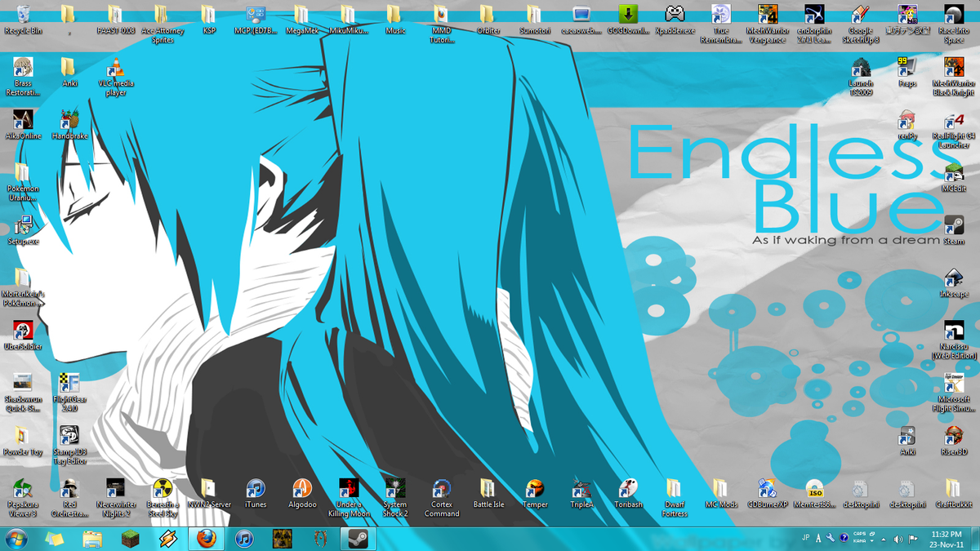Screen dimensions: 980x551
Task: Open the Dwarf Fortress folder
Action: point(675,498)
